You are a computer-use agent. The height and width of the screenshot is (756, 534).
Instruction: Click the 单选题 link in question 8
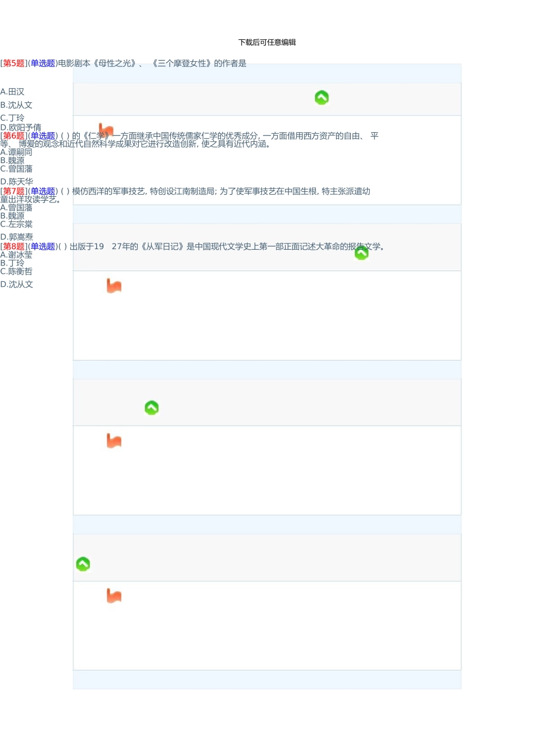coord(43,246)
